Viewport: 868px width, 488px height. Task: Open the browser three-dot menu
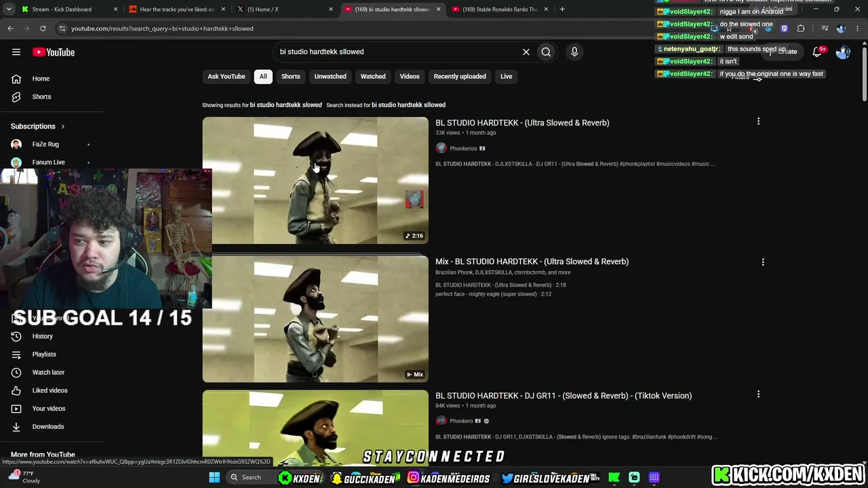858,28
